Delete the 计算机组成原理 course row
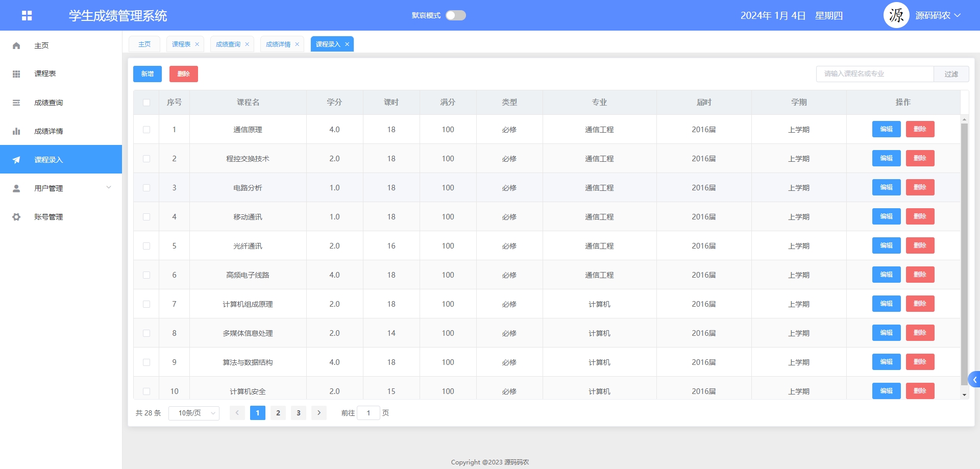The image size is (980, 469). (920, 304)
